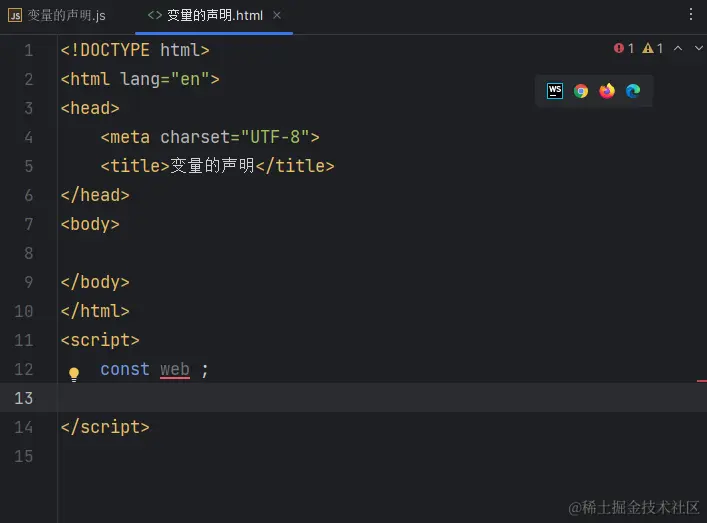
Task: Open page in Edge browser
Action: click(x=633, y=91)
